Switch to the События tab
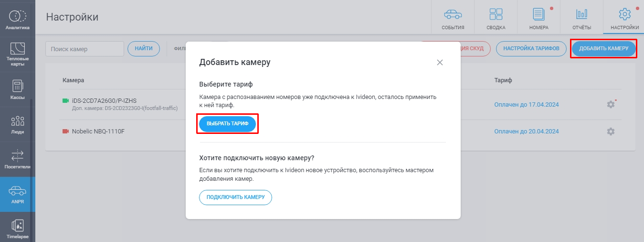 pyautogui.click(x=453, y=17)
